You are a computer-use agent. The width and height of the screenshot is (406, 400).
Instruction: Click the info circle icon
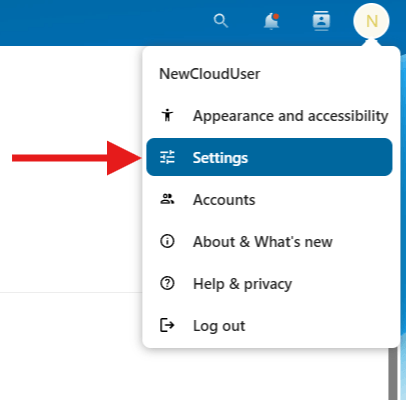pos(167,241)
